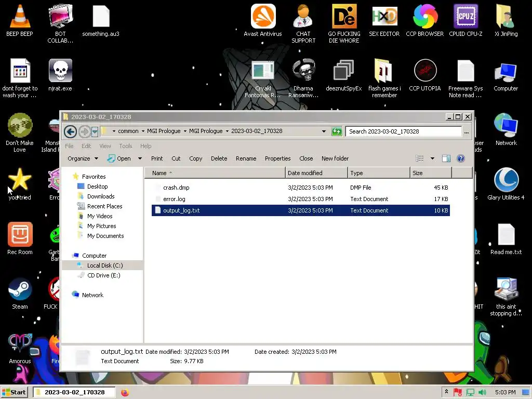Click the green Refresh icon
Viewport: 532px width, 399px height.
[x=337, y=131]
